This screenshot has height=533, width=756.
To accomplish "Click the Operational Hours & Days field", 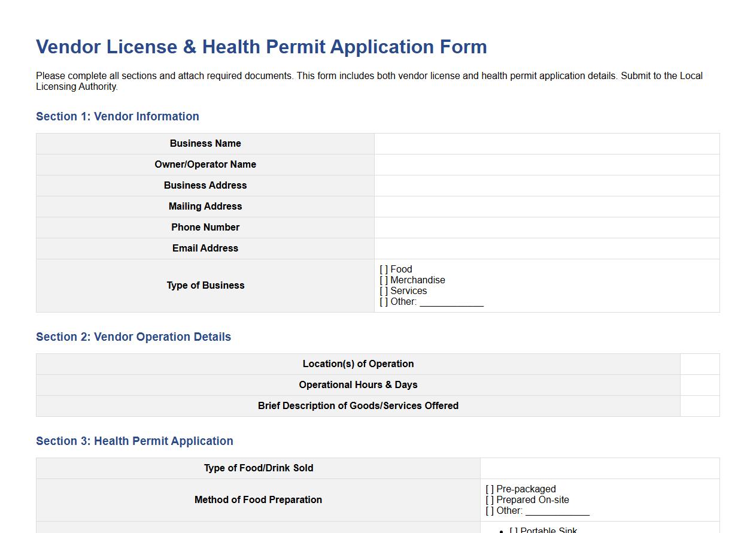I will [x=699, y=384].
